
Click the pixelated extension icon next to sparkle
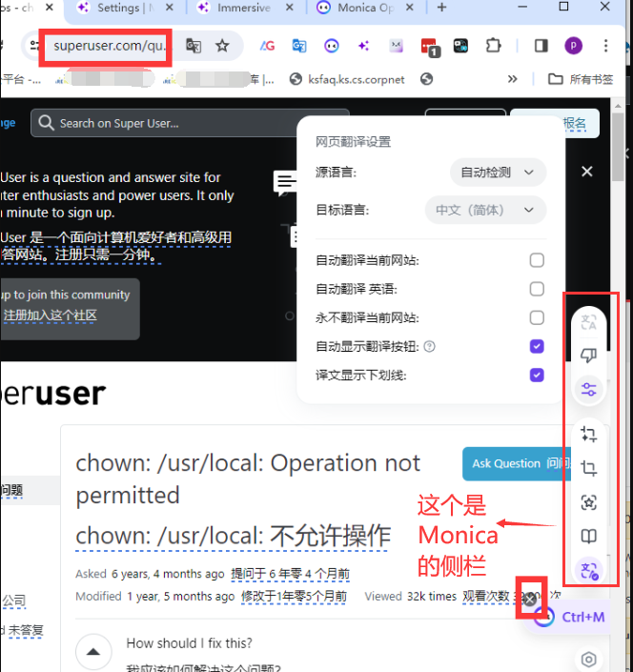(396, 46)
